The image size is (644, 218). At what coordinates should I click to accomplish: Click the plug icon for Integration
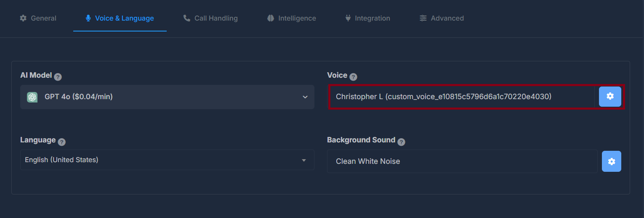click(348, 18)
